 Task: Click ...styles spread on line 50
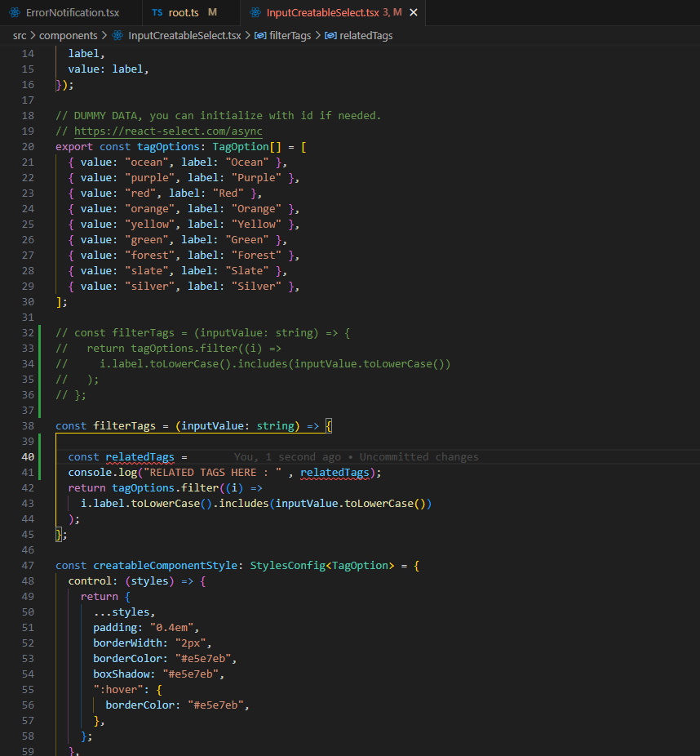(122, 612)
